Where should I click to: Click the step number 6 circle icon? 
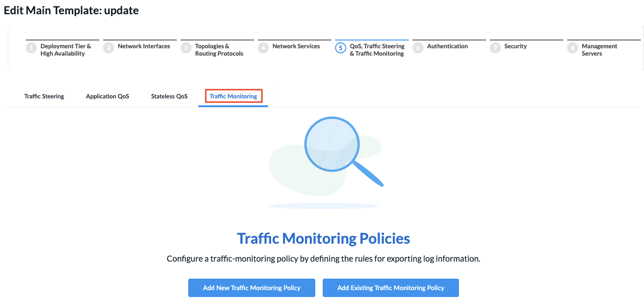click(x=418, y=48)
